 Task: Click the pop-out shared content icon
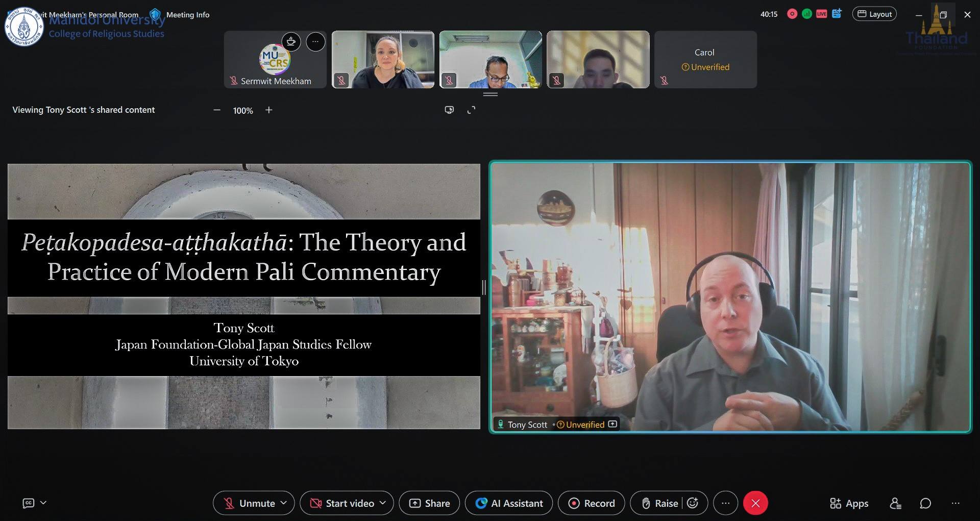(x=449, y=110)
